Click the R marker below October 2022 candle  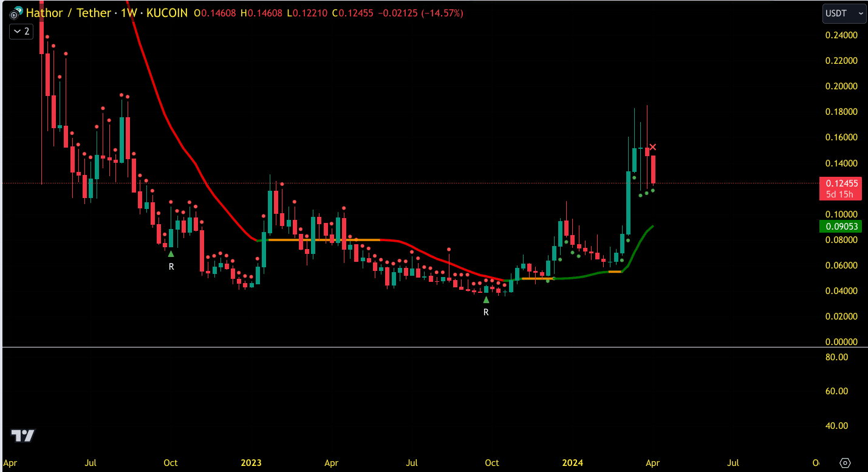(x=171, y=266)
